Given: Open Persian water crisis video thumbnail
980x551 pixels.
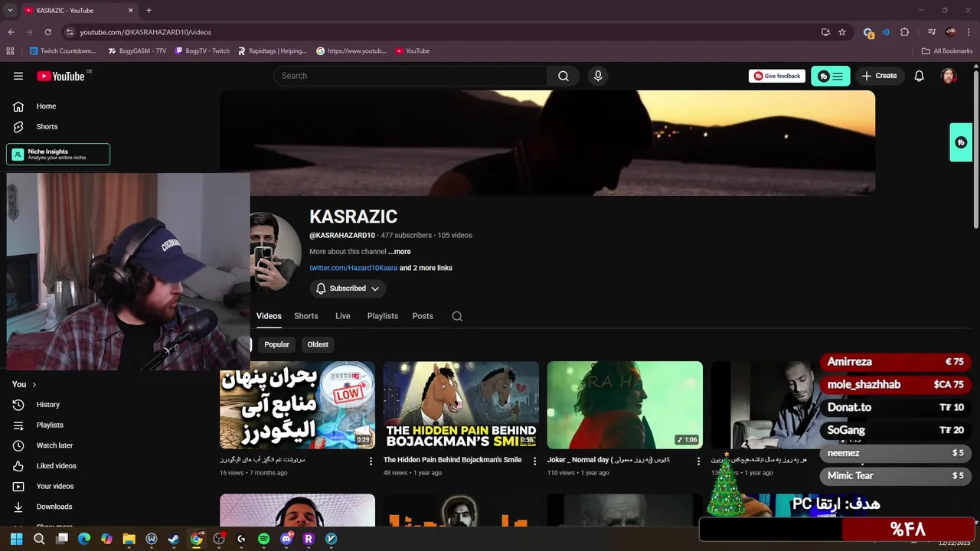Looking at the screenshot, I should coord(297,405).
